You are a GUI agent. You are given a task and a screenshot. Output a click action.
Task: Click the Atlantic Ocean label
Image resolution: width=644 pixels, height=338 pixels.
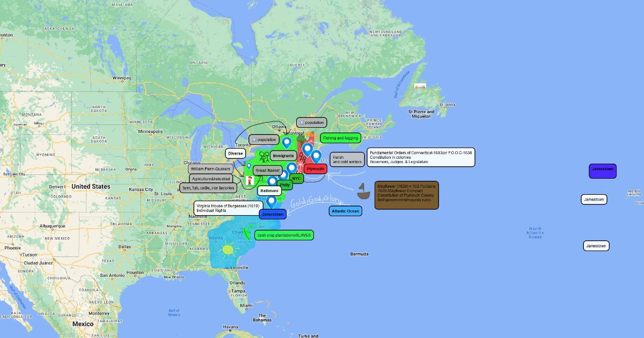[346, 211]
